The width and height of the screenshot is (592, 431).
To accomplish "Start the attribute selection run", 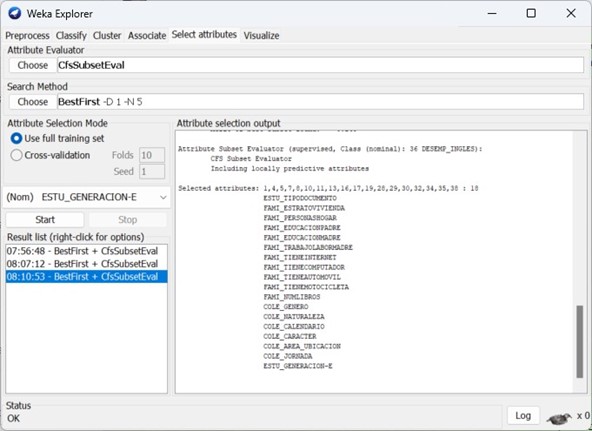I will tap(45, 220).
